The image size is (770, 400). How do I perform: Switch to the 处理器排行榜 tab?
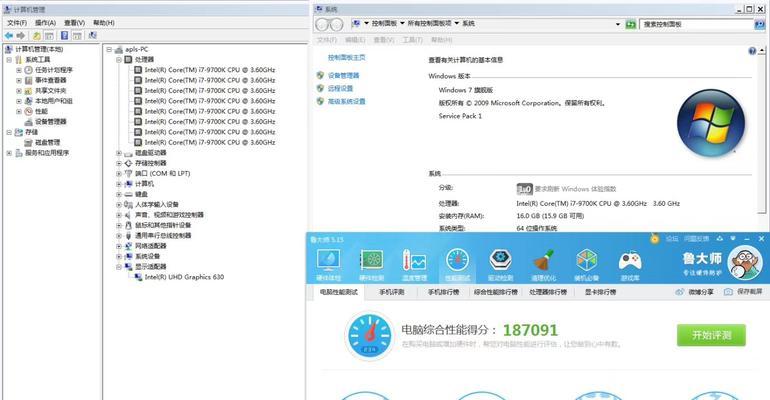(x=548, y=292)
